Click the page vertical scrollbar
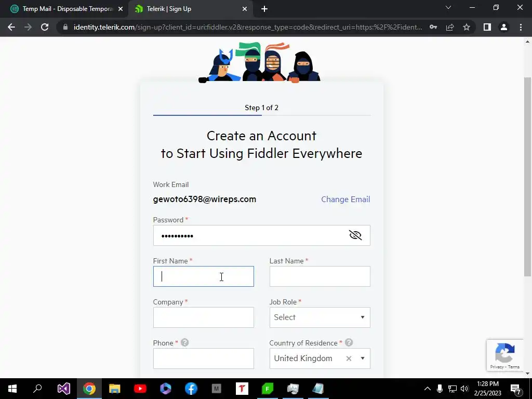Viewport: 532px width, 399px height. click(527, 177)
